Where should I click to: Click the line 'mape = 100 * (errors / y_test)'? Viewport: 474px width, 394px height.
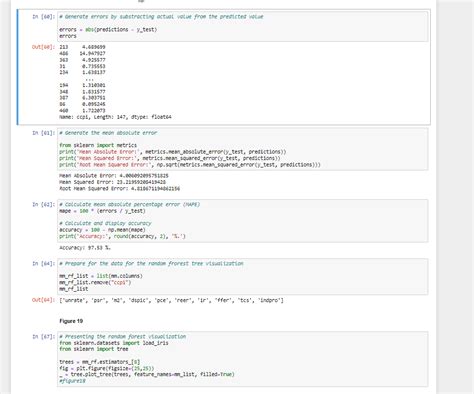(x=102, y=211)
